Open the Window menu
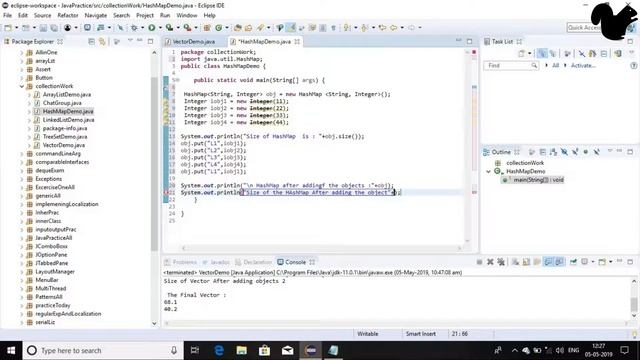This screenshot has height=360, width=640. click(187, 16)
